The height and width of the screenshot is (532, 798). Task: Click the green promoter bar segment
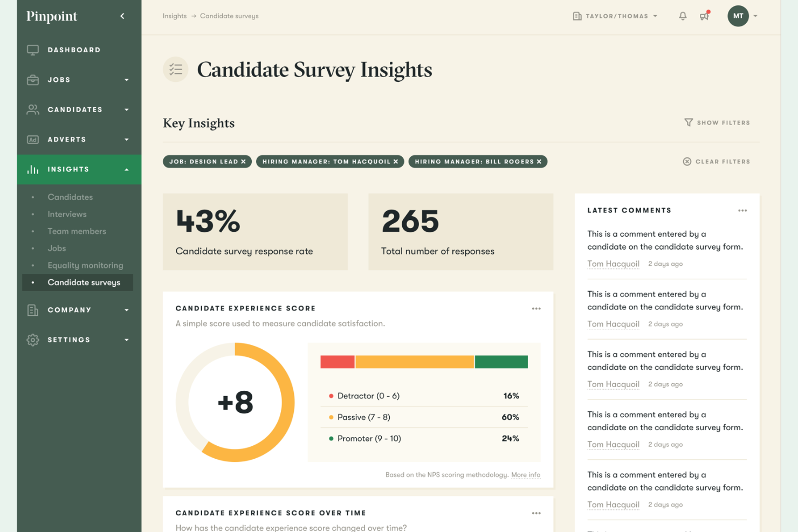(501, 362)
